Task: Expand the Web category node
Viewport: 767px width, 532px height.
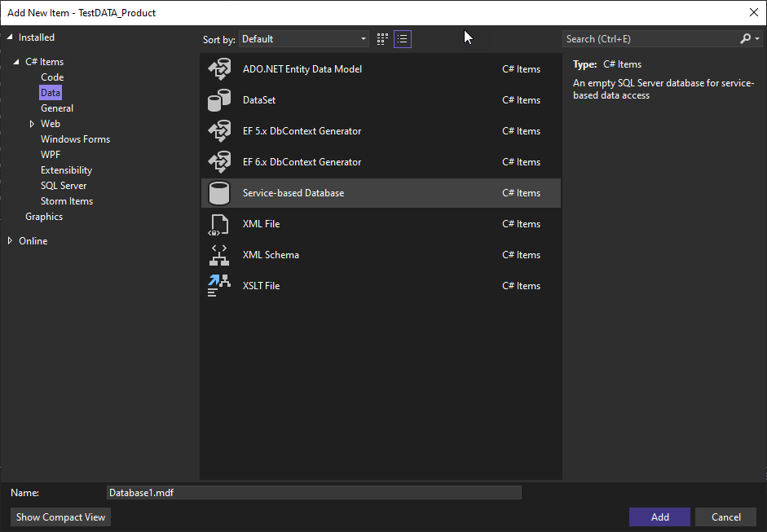Action: [x=32, y=124]
